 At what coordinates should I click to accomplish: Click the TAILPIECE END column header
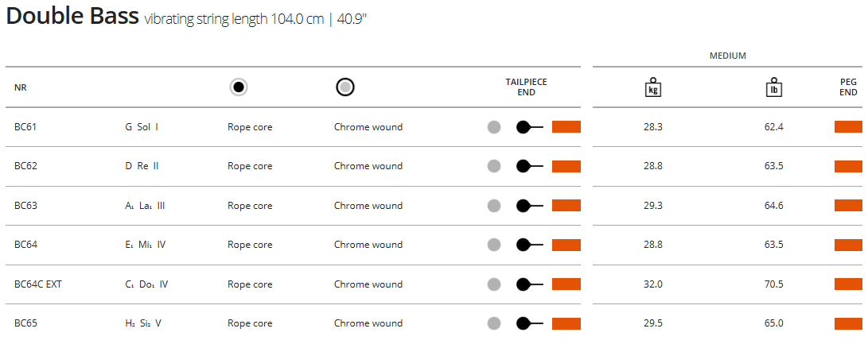[x=526, y=87]
